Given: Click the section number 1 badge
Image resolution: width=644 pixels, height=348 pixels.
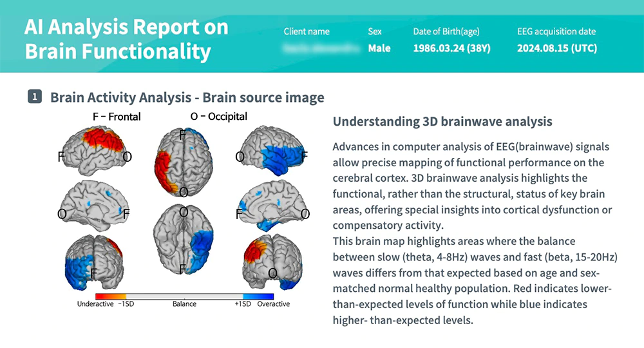Looking at the screenshot, I should click(35, 97).
